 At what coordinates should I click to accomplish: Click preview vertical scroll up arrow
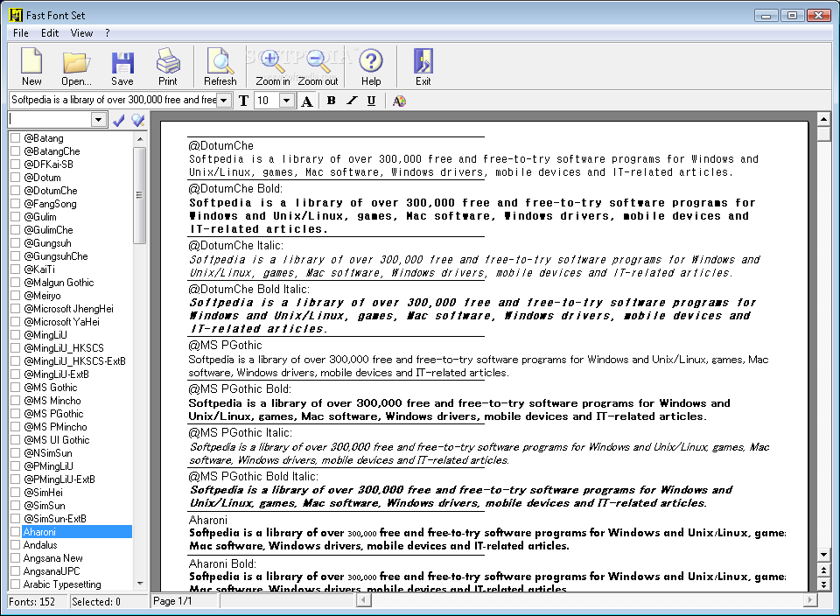coord(824,119)
